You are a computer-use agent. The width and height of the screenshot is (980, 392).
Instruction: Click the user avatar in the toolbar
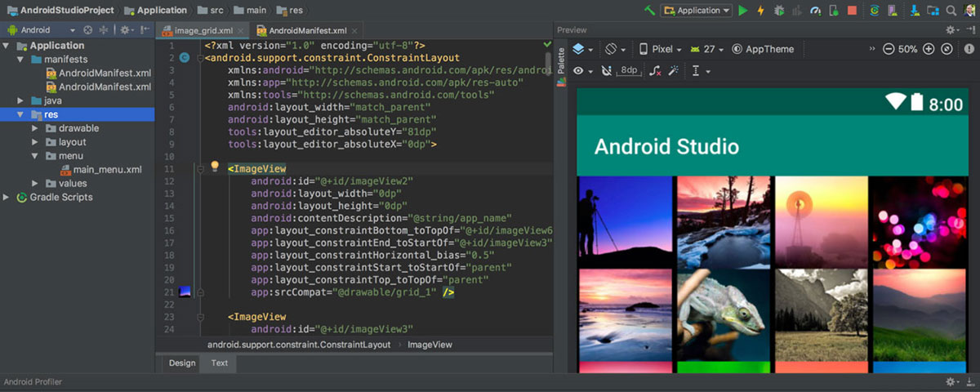pos(969,11)
